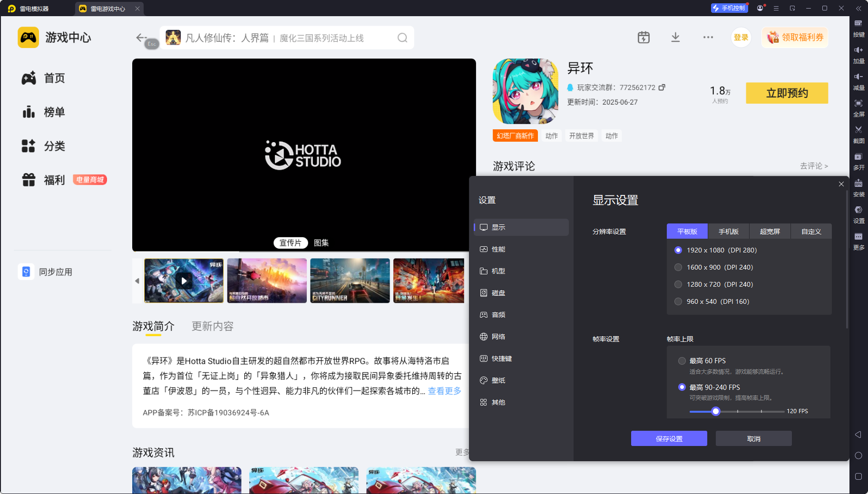
Task: Open the CITYRUNNER screenshot thumbnail
Action: coord(350,281)
